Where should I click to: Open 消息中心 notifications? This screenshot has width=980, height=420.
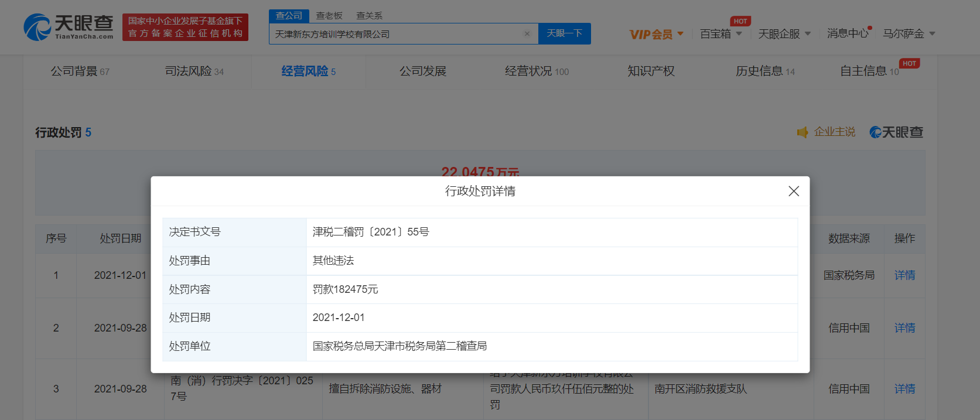pyautogui.click(x=848, y=33)
